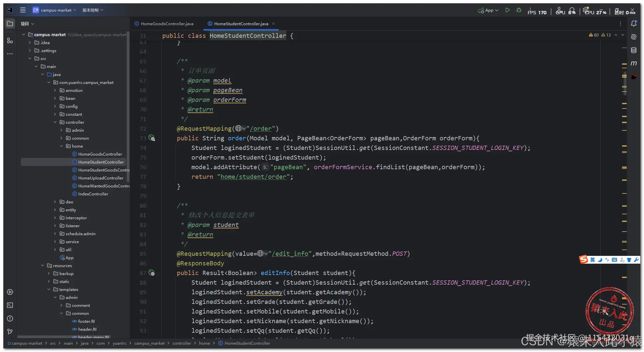Image resolution: width=644 pixels, height=352 pixels.
Task: Expand the service package
Action: point(55,242)
